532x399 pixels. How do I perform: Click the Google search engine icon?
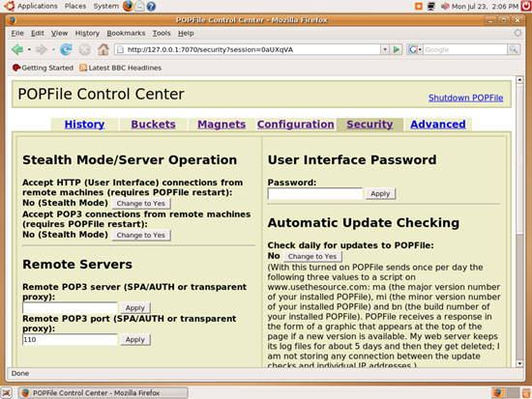[412, 49]
